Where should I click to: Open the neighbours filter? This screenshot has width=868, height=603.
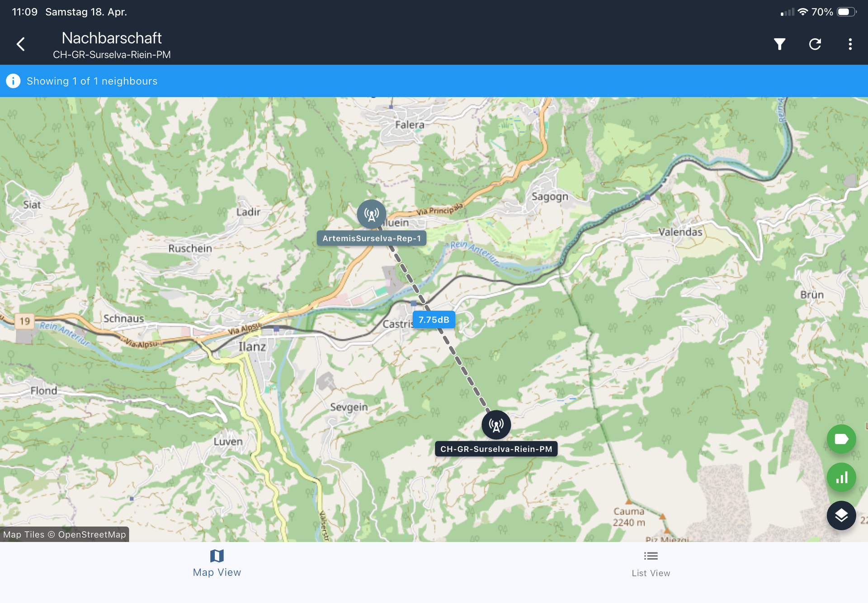point(779,44)
